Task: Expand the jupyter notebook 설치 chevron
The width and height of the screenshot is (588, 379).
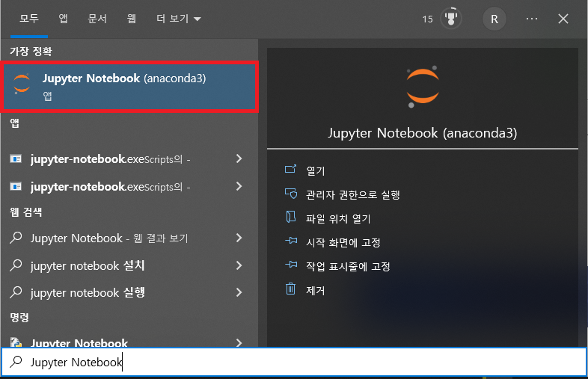Action: 239,265
